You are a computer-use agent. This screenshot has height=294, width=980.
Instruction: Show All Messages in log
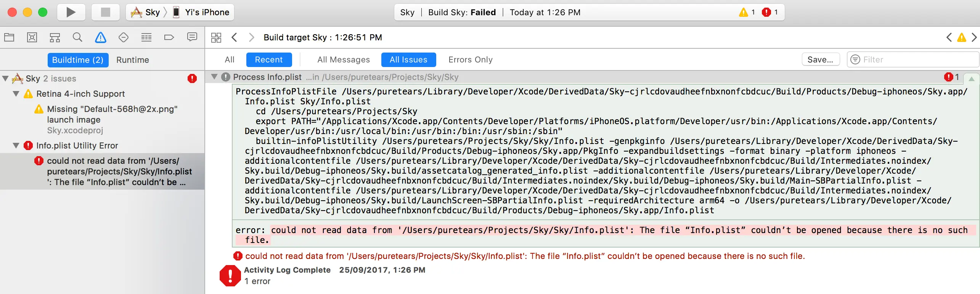pos(344,59)
